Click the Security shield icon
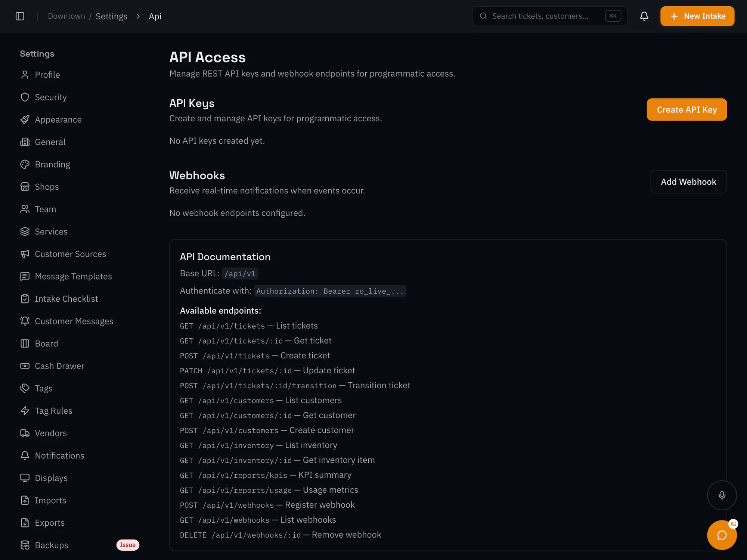This screenshot has height=560, width=747. click(x=25, y=97)
